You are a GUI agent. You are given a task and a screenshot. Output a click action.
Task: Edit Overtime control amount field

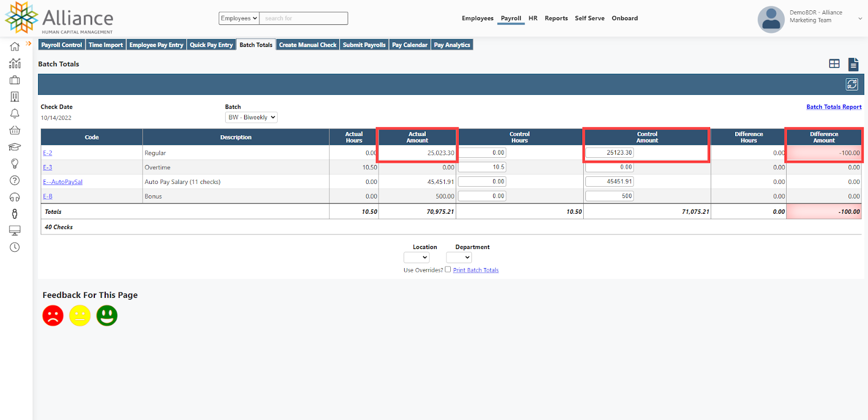click(609, 167)
